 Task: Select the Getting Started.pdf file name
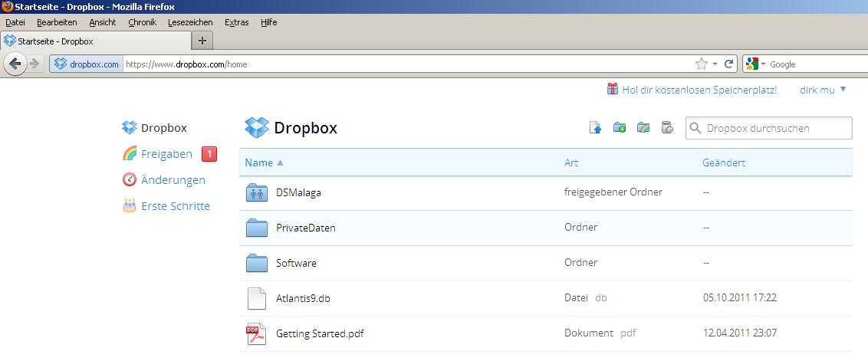(x=320, y=334)
